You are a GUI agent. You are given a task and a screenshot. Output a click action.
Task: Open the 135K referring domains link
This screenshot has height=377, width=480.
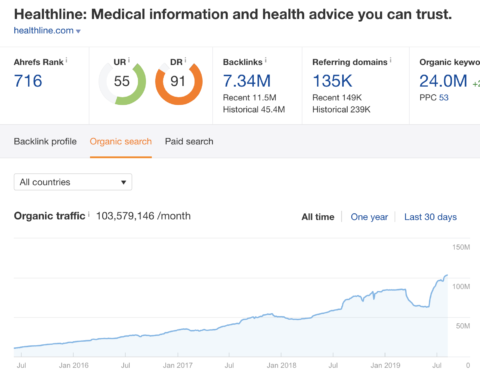point(332,81)
